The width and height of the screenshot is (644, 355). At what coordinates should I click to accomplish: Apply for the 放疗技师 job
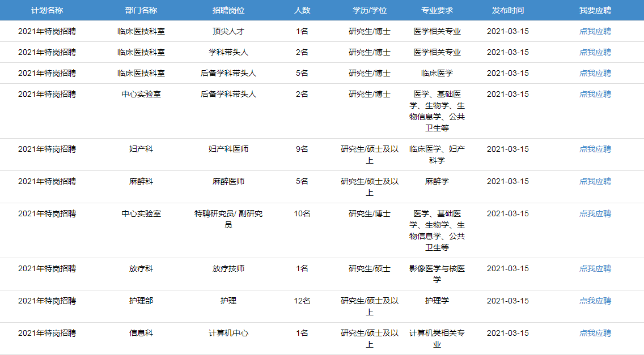click(595, 268)
